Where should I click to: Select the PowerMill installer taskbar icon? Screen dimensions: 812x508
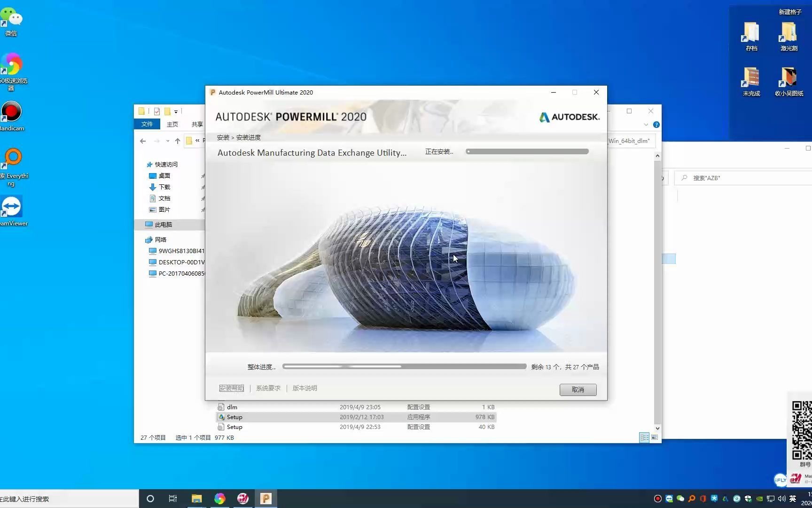coord(265,498)
